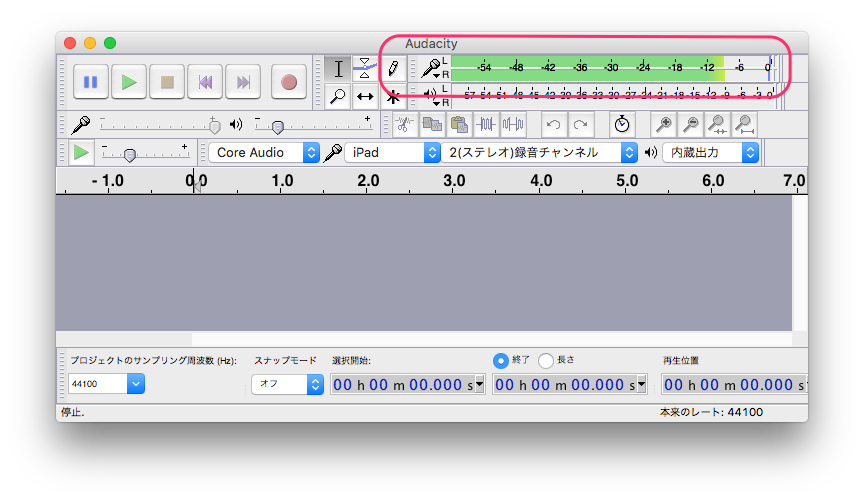
Task: Adjust the recording volume slider
Action: coord(161,126)
